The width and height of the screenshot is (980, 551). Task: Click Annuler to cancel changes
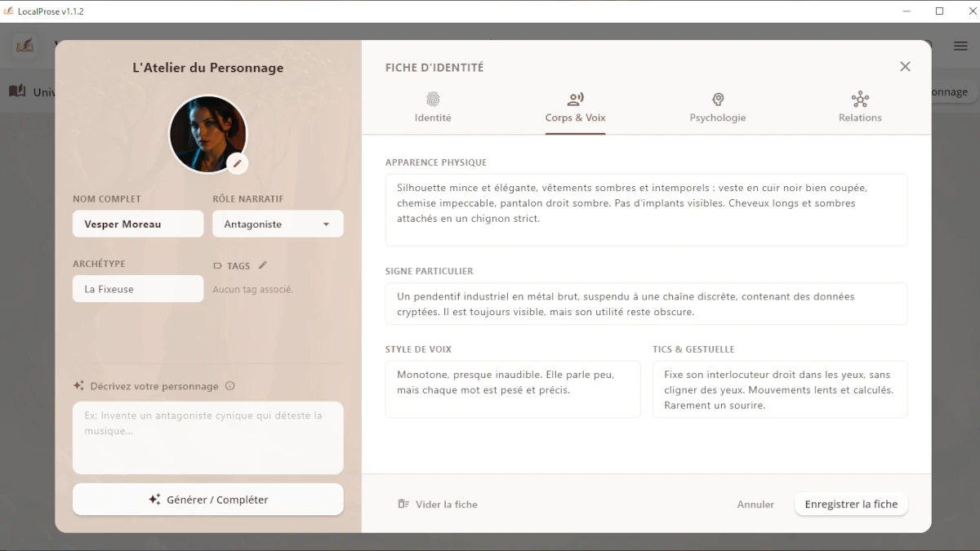(x=755, y=504)
